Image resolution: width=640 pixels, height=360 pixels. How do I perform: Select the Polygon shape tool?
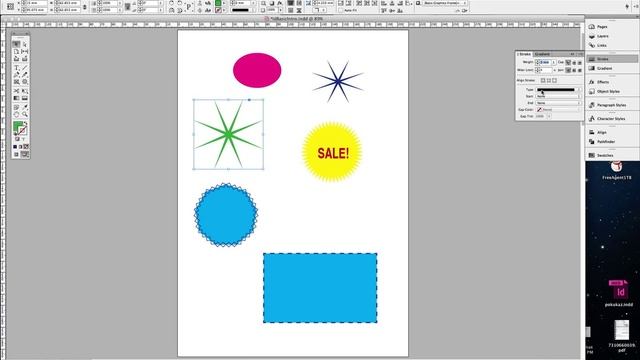(24, 82)
